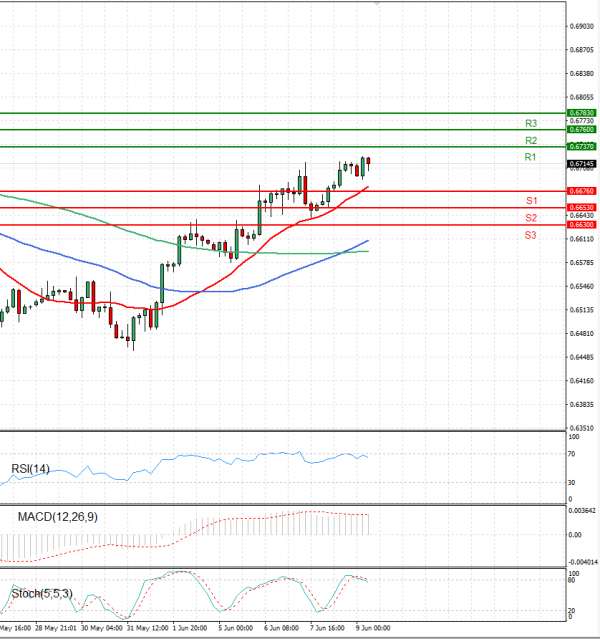This screenshot has height=639, width=600.
Task: Click the red 0.66530 price tag
Action: (x=582, y=207)
